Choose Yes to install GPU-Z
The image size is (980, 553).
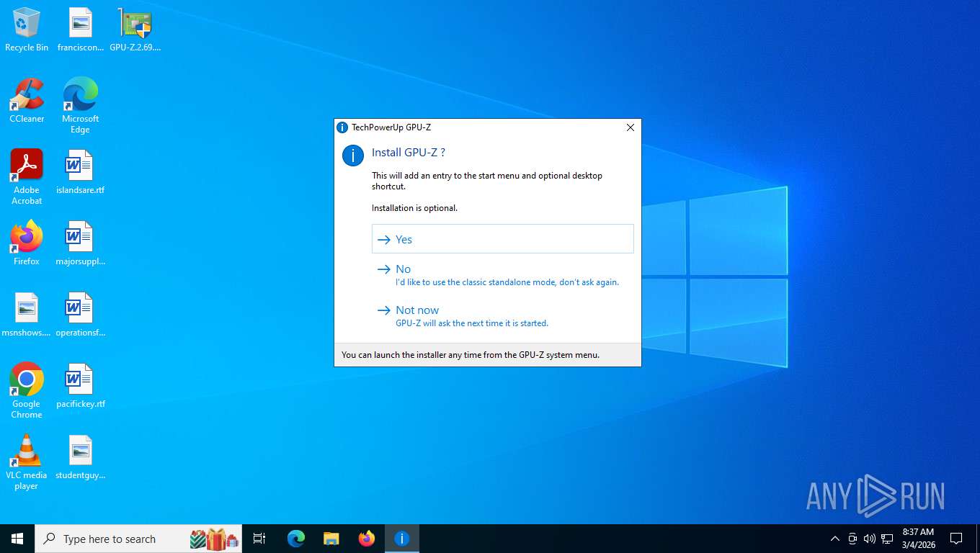pyautogui.click(x=502, y=239)
